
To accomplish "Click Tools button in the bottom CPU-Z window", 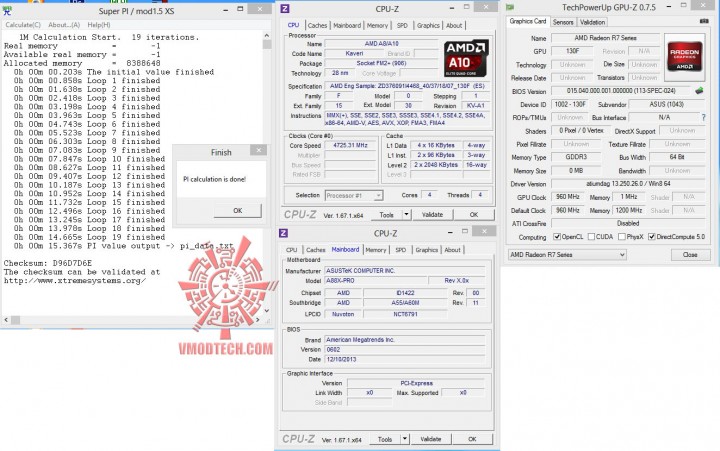I will pyautogui.click(x=385, y=439).
